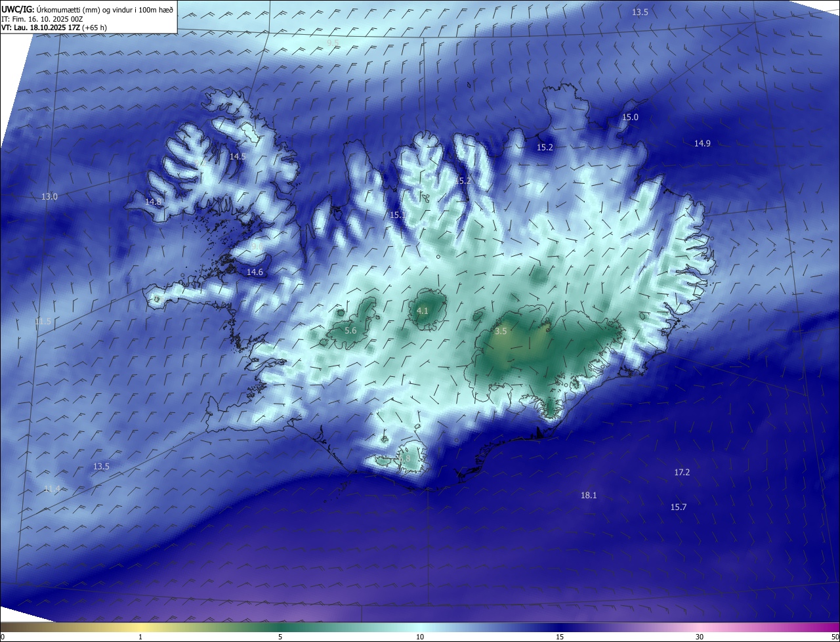Viewport: 840px width, 642px height.
Task: Click the 30 tick on the colour scale
Action: pyautogui.click(x=700, y=637)
